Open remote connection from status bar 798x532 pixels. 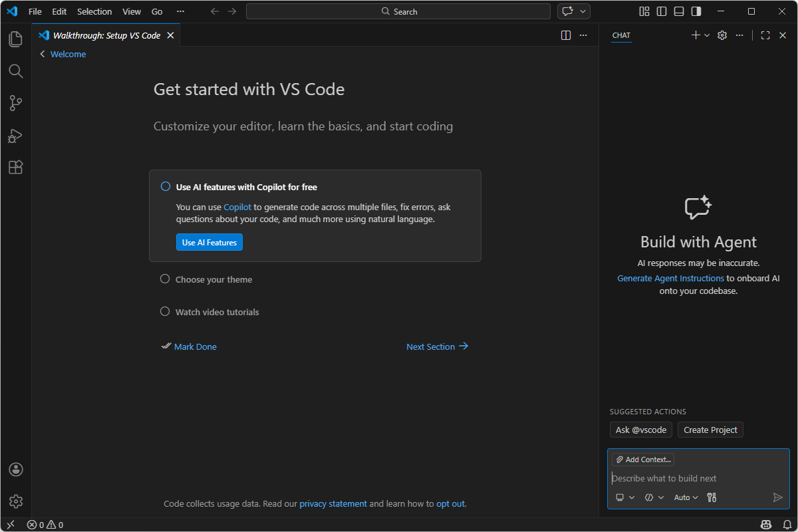tap(10, 525)
